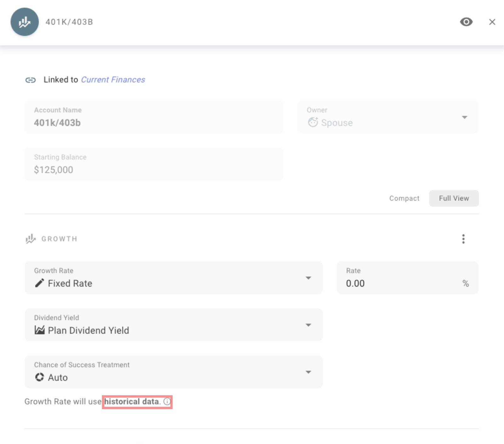The height and width of the screenshot is (444, 504).
Task: Open the Current Finances link
Action: click(113, 80)
